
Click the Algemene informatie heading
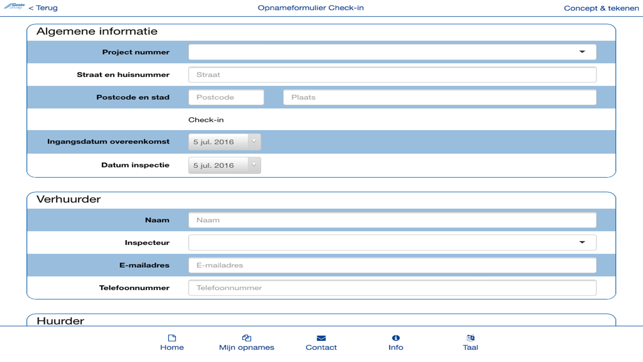97,32
